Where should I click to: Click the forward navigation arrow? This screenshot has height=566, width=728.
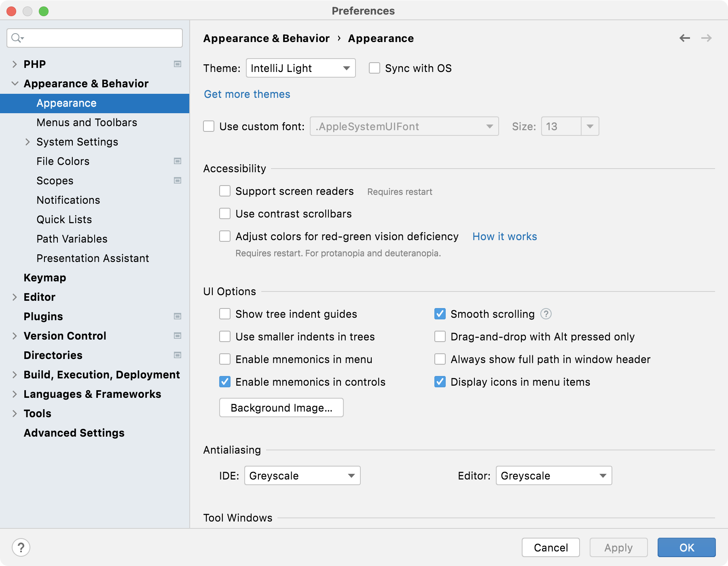[x=707, y=38]
